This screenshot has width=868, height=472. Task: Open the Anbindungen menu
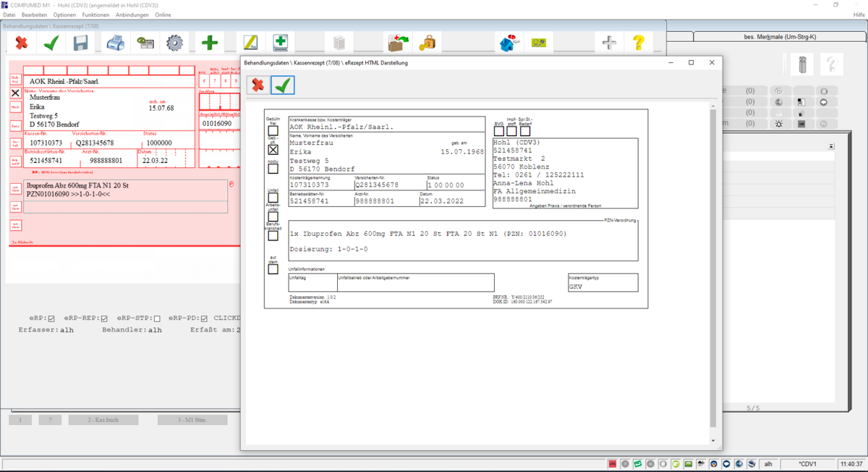click(x=132, y=14)
